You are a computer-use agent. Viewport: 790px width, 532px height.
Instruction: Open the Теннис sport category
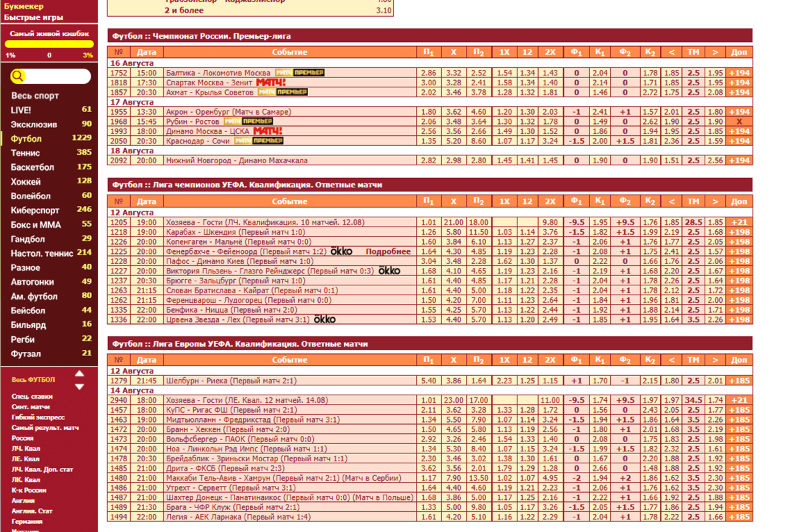tap(25, 153)
